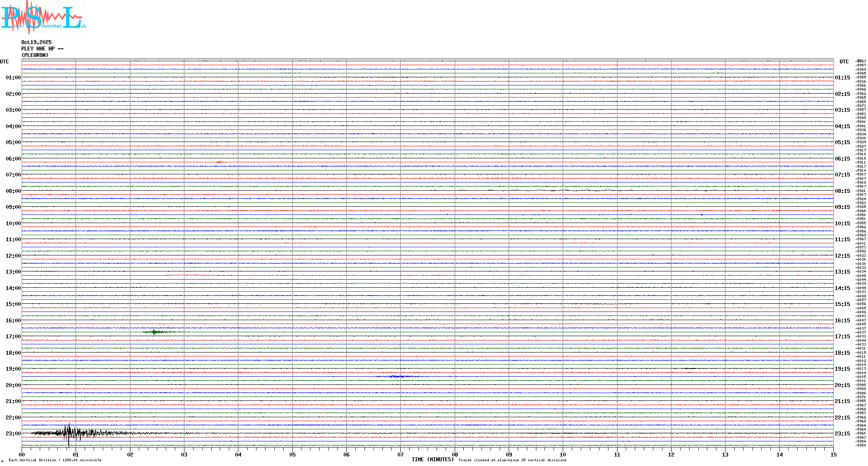Click the TIME (MINUTES) axis title

coord(432,460)
